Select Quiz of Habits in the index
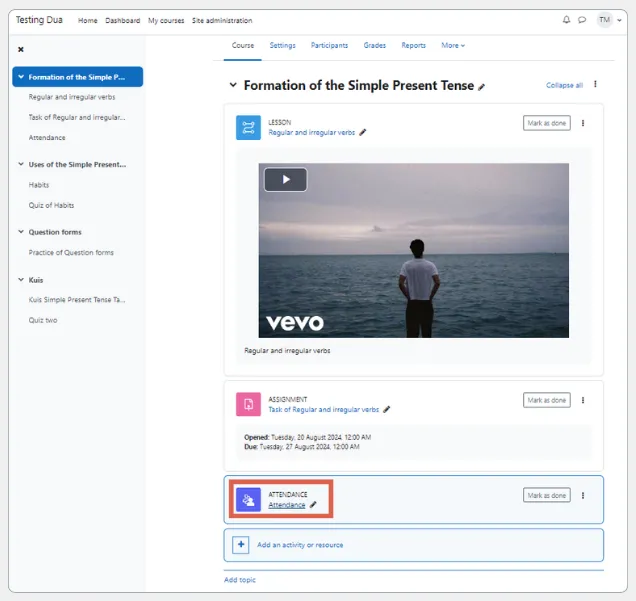Image resolution: width=636 pixels, height=601 pixels. click(51, 205)
